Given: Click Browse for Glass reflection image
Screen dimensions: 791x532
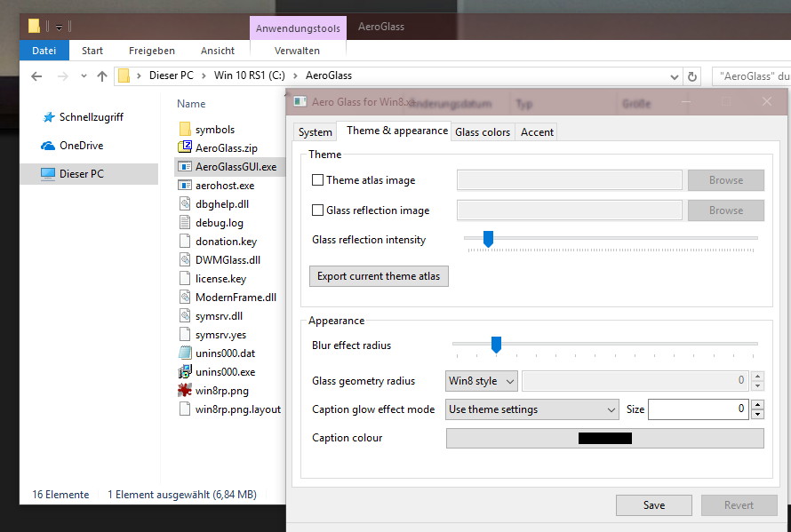Looking at the screenshot, I should [x=726, y=210].
